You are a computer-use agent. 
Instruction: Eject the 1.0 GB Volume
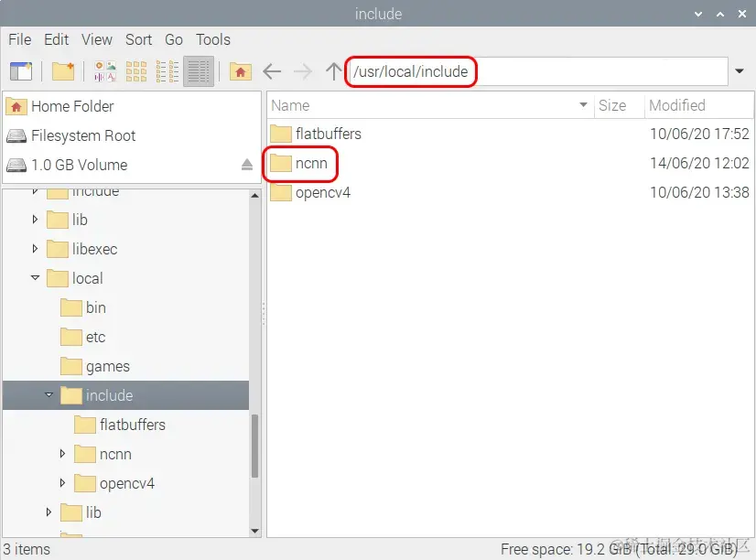tap(247, 165)
